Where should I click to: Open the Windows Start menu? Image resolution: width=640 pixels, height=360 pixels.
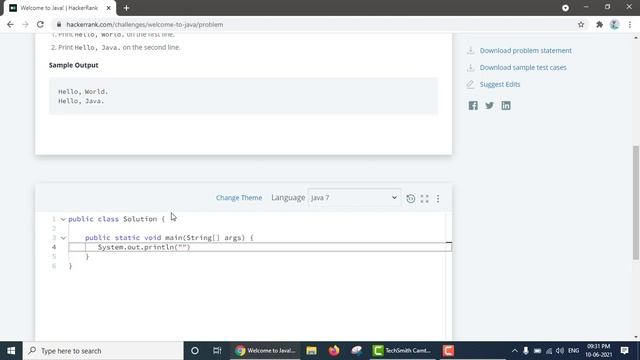coord(11,351)
